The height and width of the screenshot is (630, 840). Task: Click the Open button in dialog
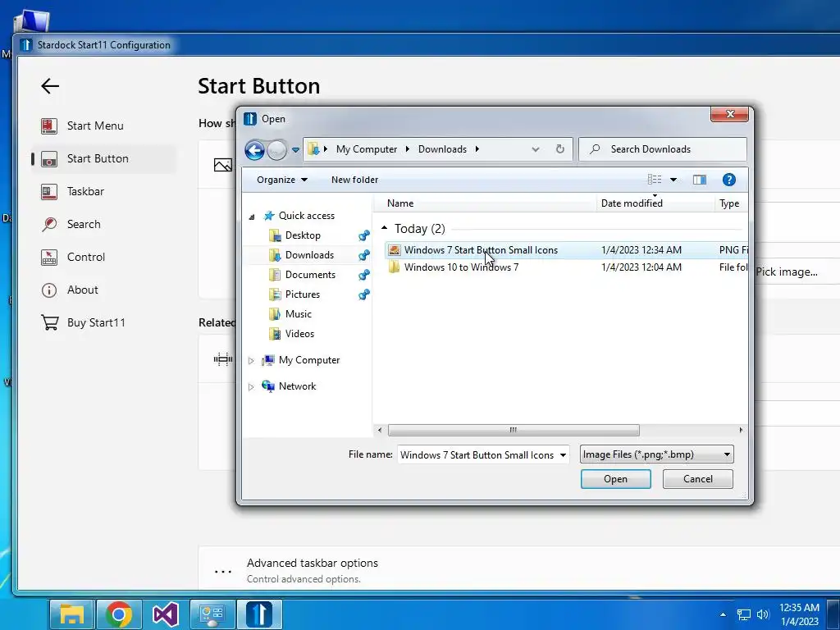click(x=615, y=479)
